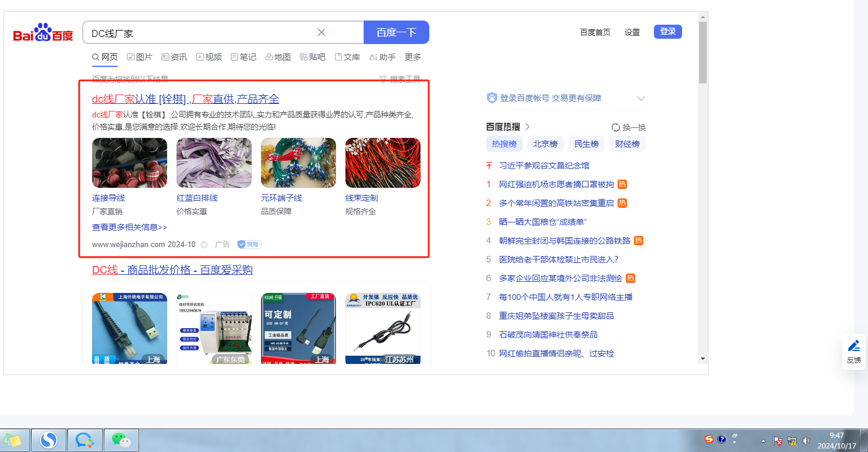Open the 元环端子线 link

(x=282, y=198)
